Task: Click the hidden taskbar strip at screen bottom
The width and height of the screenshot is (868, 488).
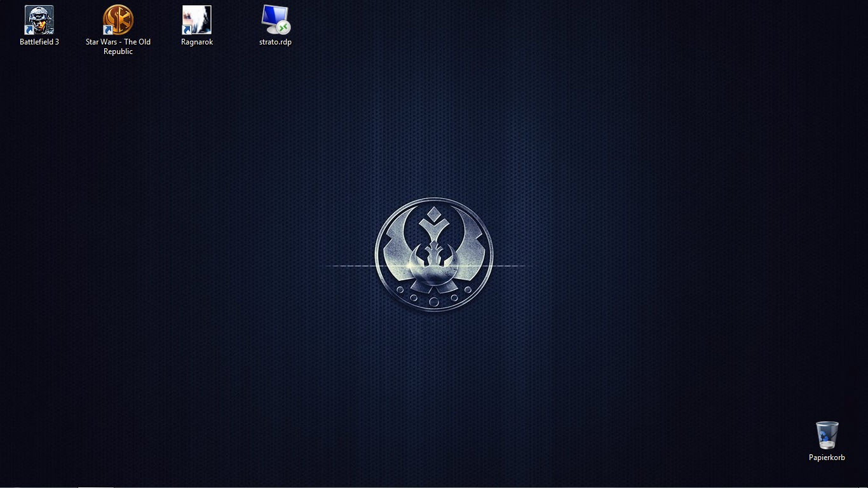Action: (434, 486)
